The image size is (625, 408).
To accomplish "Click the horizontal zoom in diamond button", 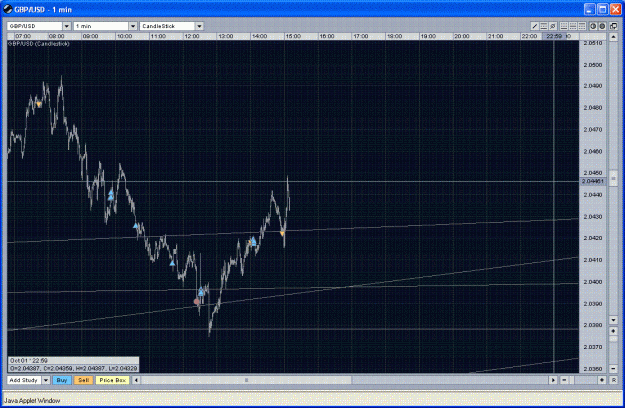I will tap(602, 380).
